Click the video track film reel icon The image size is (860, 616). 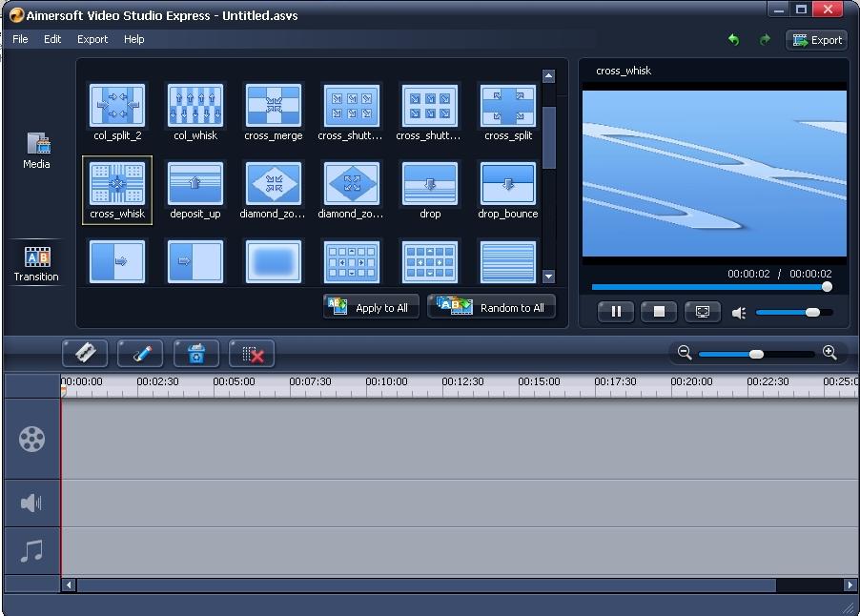[31, 439]
